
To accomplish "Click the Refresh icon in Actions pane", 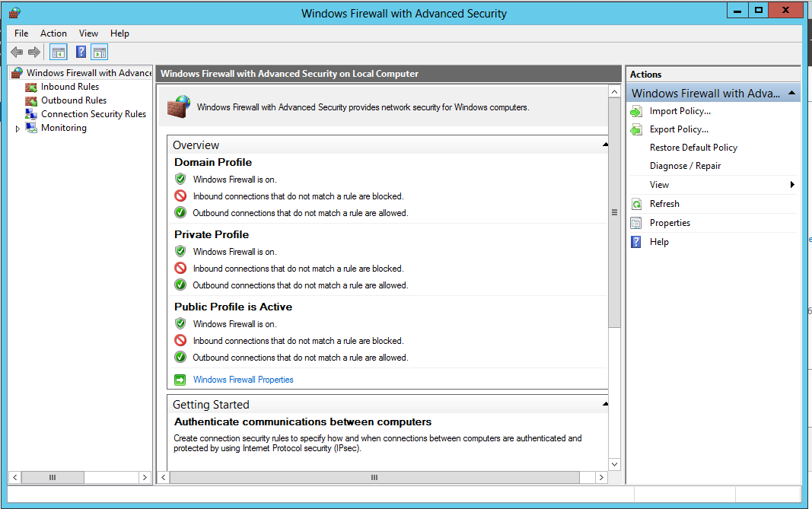I will pos(636,204).
